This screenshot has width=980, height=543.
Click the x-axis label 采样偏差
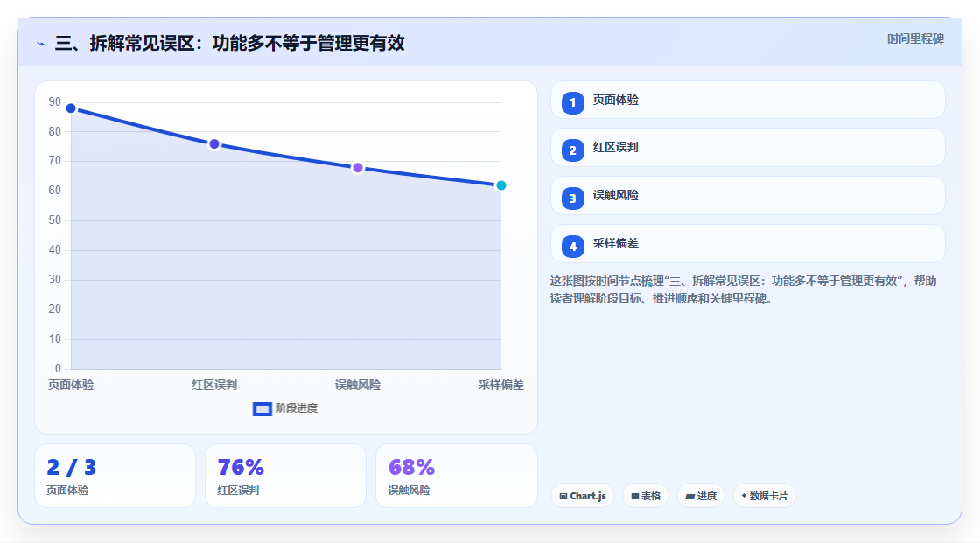(x=500, y=385)
